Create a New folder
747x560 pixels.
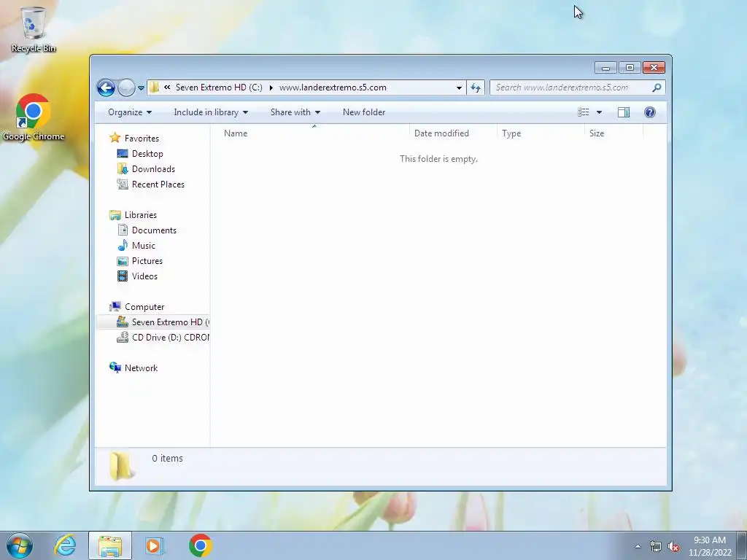(x=364, y=112)
